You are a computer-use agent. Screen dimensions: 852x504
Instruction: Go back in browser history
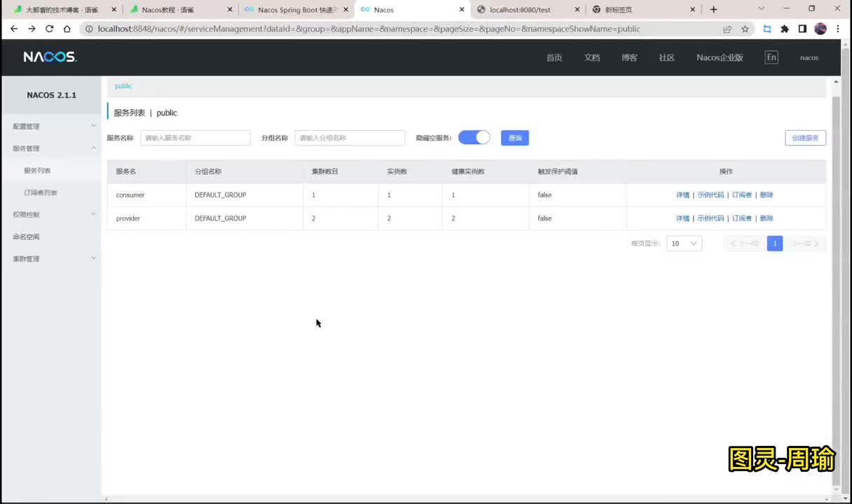point(14,29)
